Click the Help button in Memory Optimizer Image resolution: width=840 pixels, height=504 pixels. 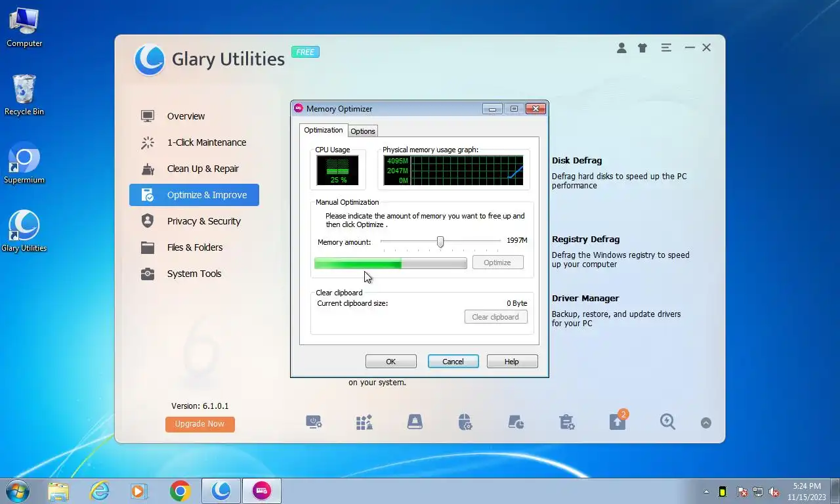[x=512, y=362]
